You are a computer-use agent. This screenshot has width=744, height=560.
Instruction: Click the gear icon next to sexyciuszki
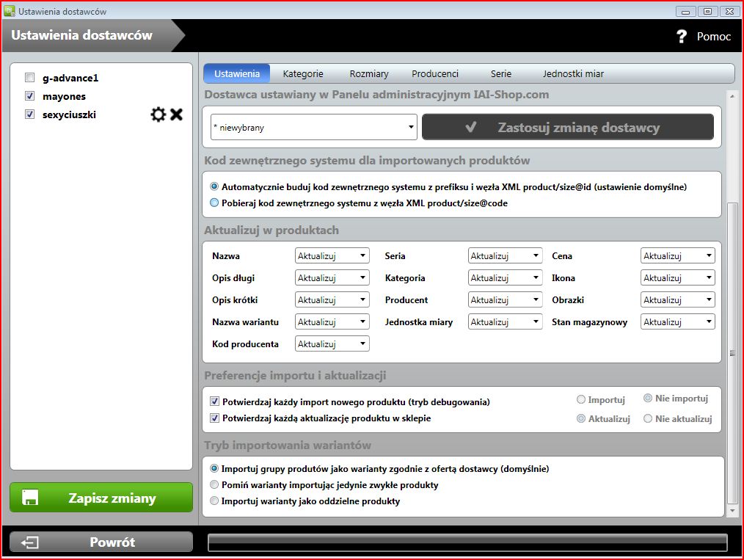[x=158, y=114]
